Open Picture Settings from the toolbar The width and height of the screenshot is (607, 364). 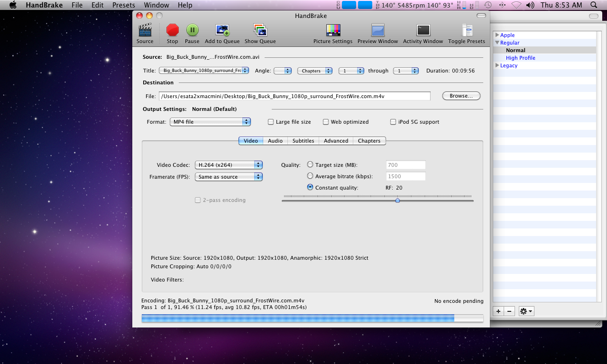(x=333, y=31)
